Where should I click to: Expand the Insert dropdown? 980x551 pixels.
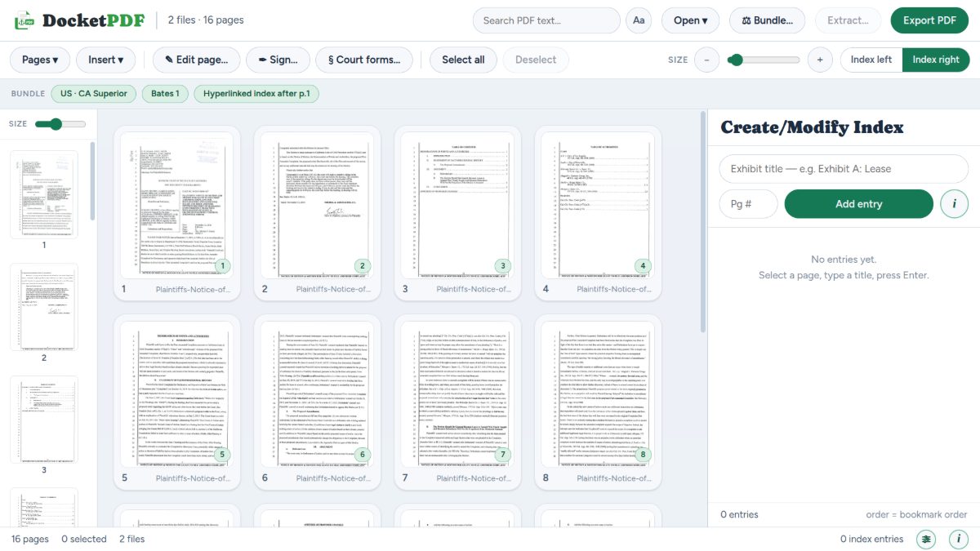(x=105, y=60)
